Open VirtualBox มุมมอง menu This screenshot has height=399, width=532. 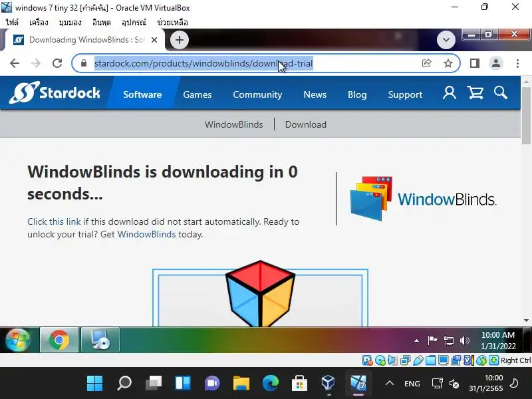point(70,23)
